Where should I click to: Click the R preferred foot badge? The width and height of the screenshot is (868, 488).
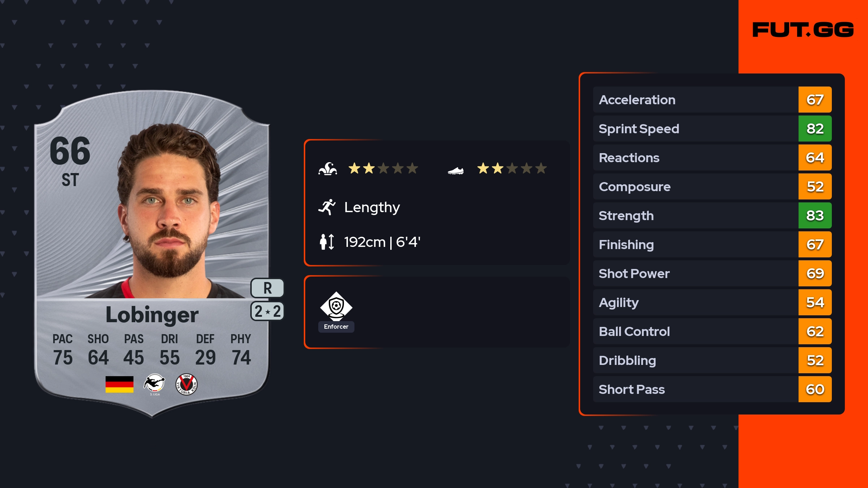pos(267,288)
